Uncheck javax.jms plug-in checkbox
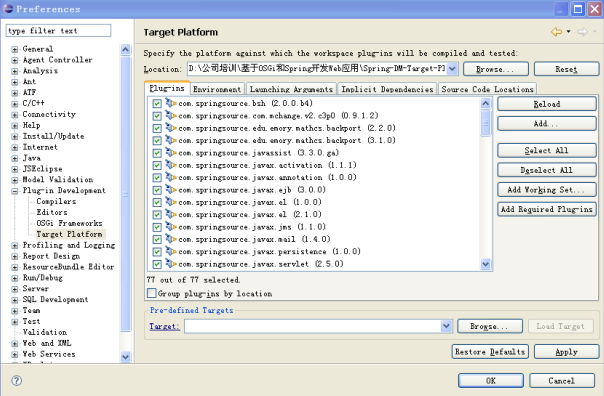The image size is (604, 396). [x=157, y=227]
